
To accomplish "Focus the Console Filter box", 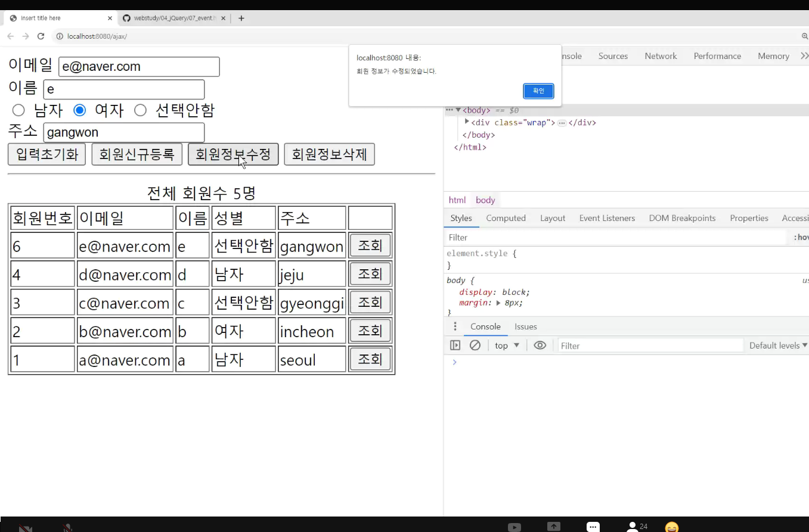I will click(650, 346).
